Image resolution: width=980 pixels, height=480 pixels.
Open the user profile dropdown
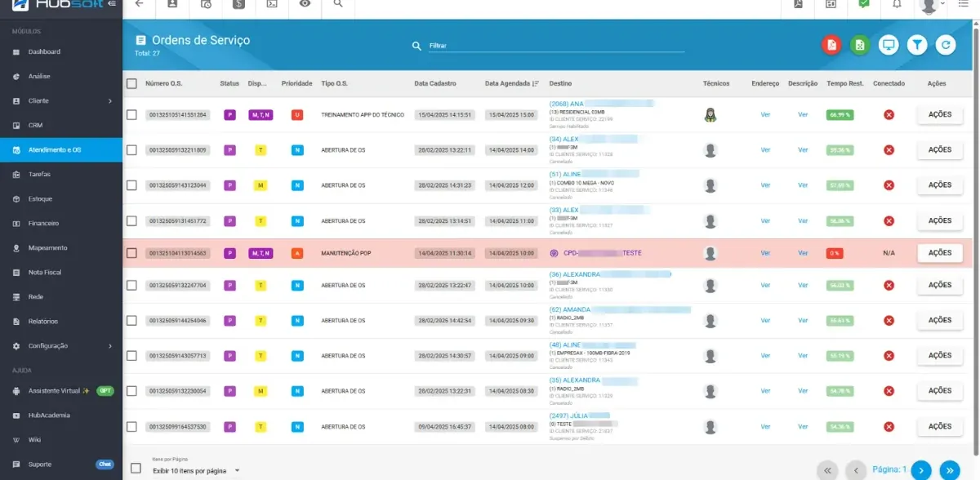click(x=932, y=5)
